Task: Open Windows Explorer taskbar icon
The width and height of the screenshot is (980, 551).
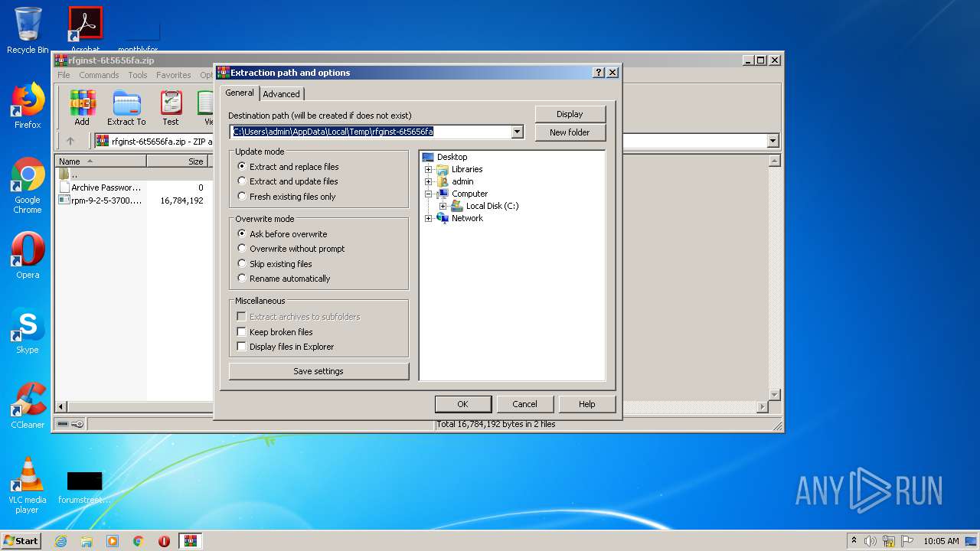Action: [x=87, y=541]
